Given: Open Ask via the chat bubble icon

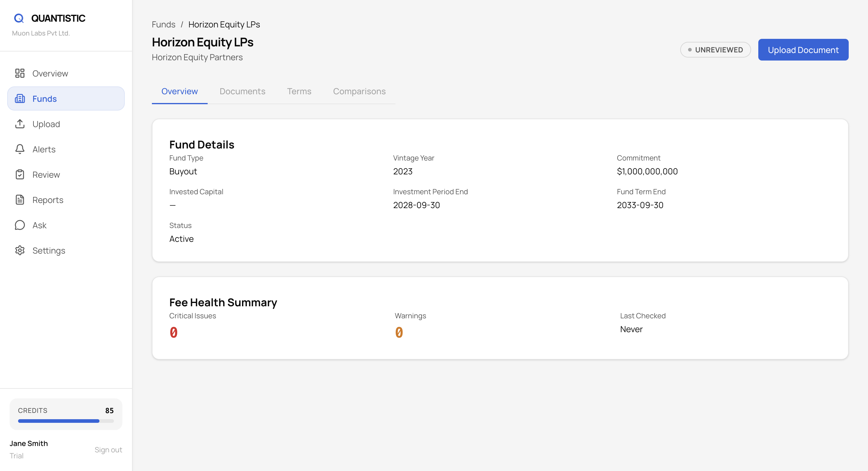Looking at the screenshot, I should point(20,225).
